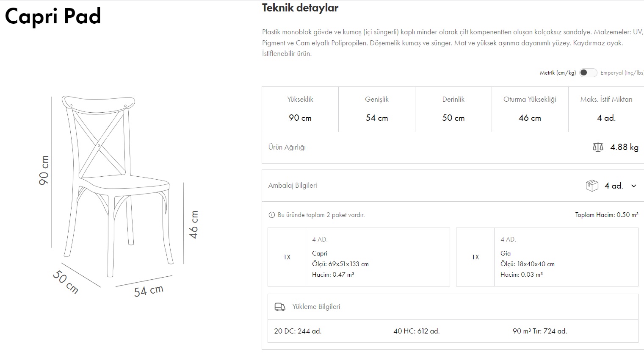Select the Emperyal (inç/lbs) label

click(x=622, y=73)
